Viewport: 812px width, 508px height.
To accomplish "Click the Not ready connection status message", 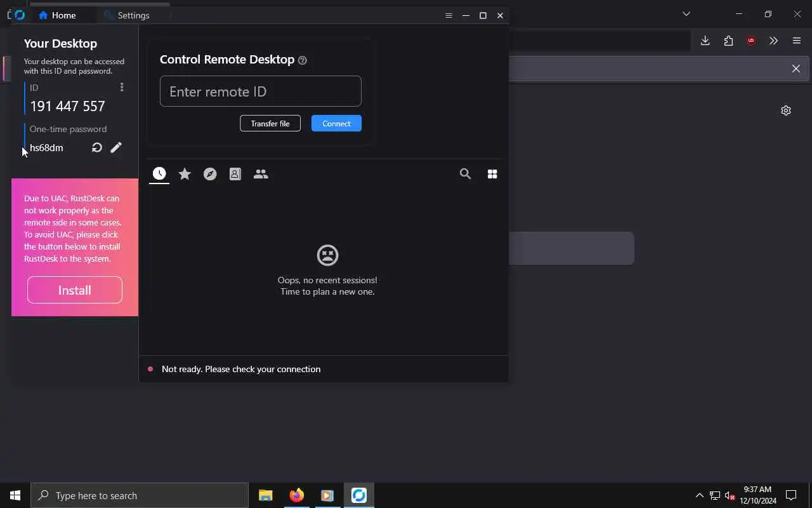I will pyautogui.click(x=241, y=369).
